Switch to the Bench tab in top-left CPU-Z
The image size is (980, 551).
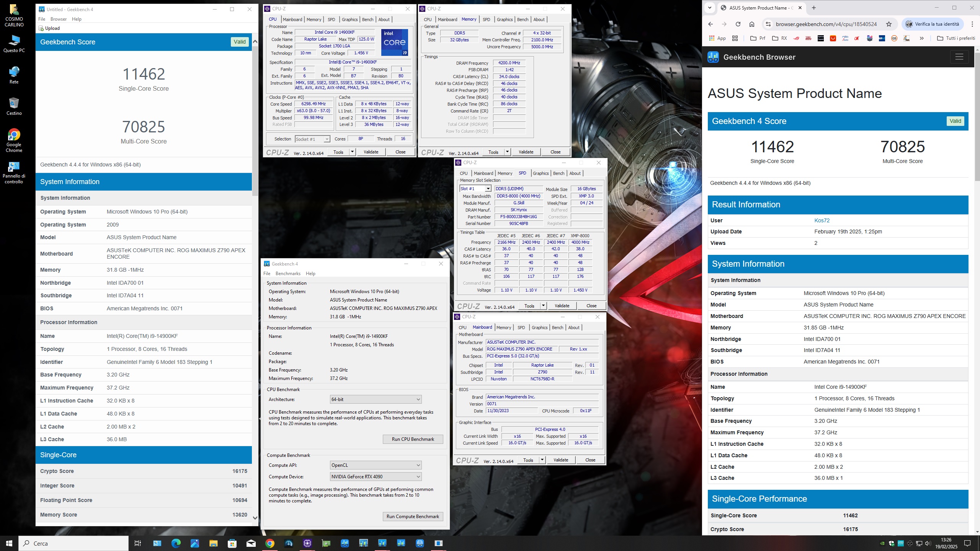tap(367, 20)
